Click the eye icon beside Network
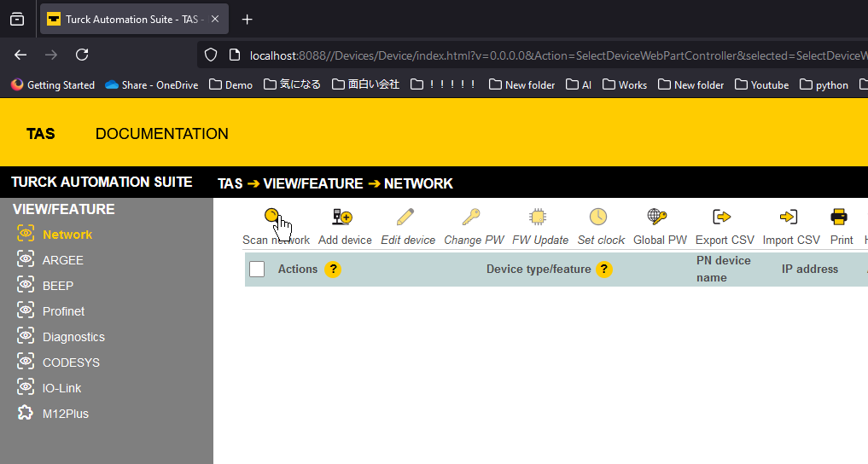The image size is (868, 464). point(26,233)
